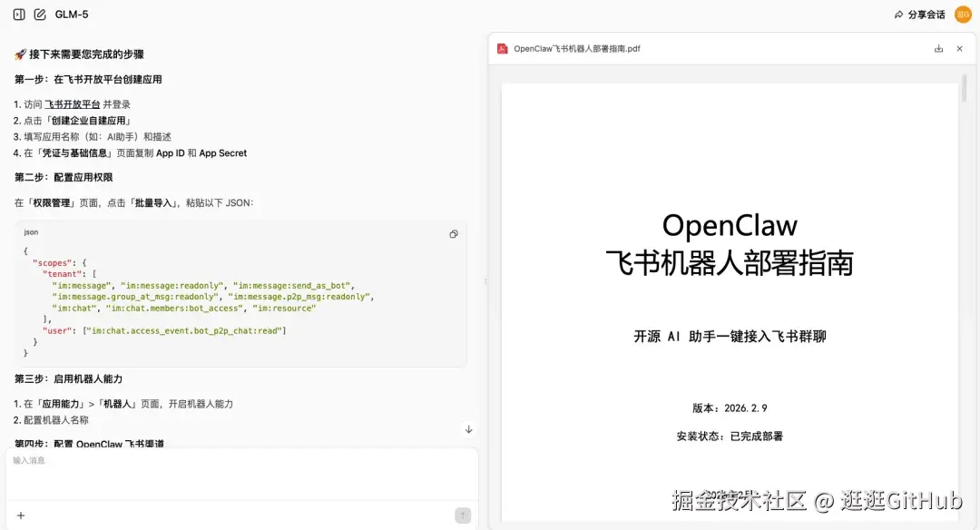Click the "tenant" key in the code
Viewport: 980px width, 530px height.
tap(62, 274)
